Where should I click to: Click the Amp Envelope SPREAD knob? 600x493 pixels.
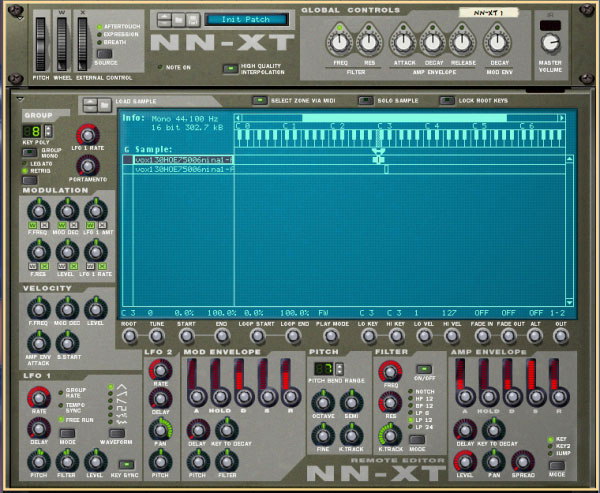coord(522,462)
